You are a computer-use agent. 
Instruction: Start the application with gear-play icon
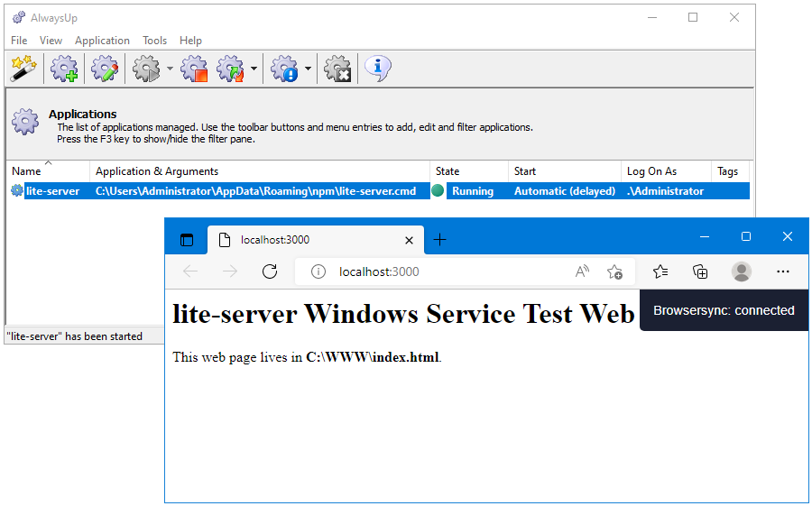[146, 68]
